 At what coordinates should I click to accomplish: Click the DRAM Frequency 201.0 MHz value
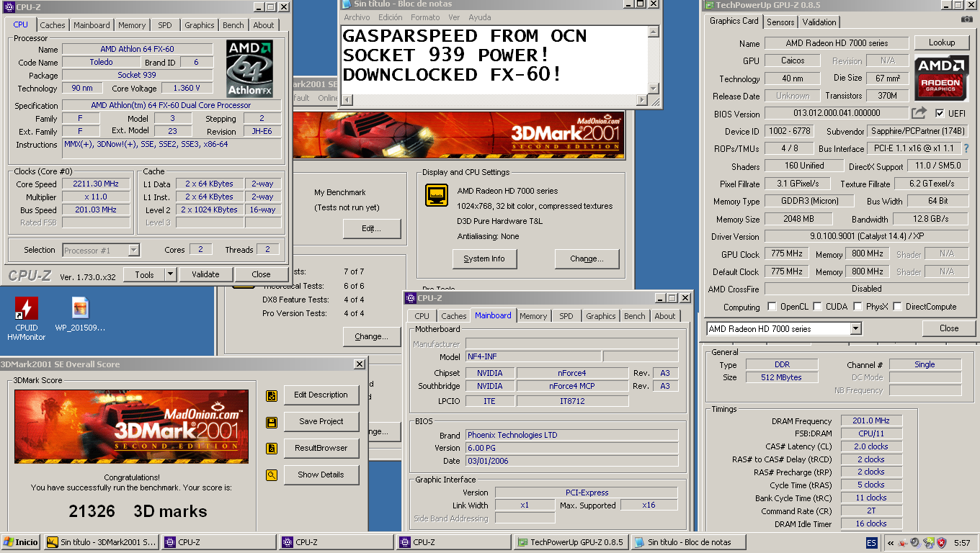pos(871,421)
